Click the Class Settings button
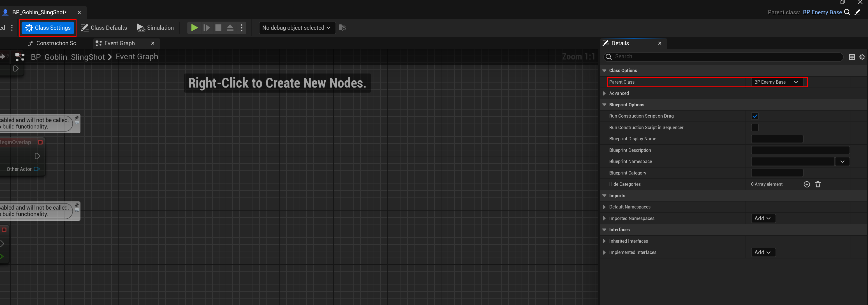This screenshot has height=305, width=868. coord(48,28)
